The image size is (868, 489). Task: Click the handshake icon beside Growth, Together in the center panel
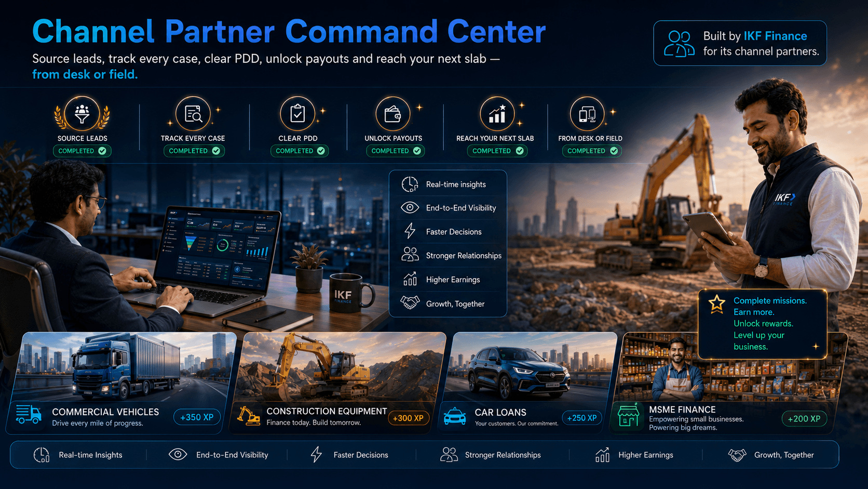tap(410, 302)
